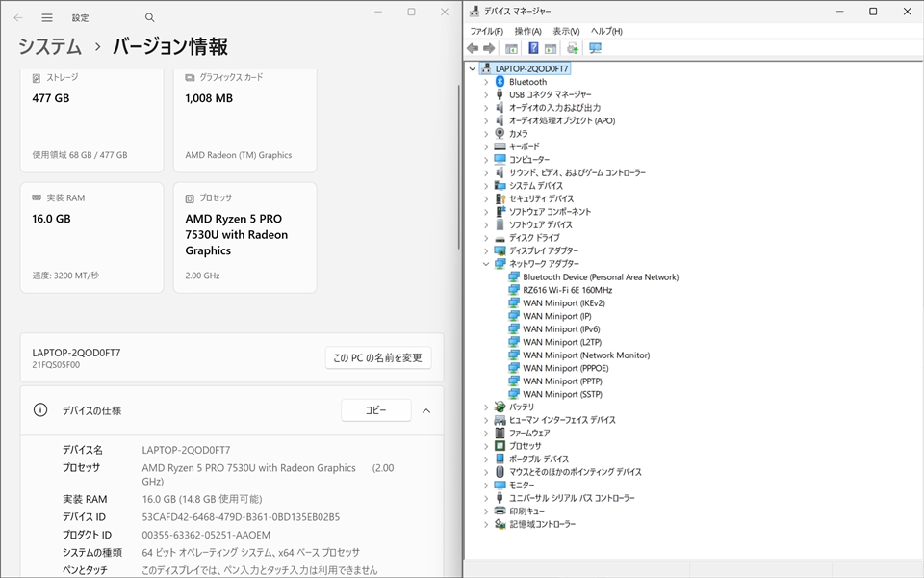Open the 表示(V) menu
Image resolution: width=924 pixels, height=578 pixels.
[x=566, y=31]
